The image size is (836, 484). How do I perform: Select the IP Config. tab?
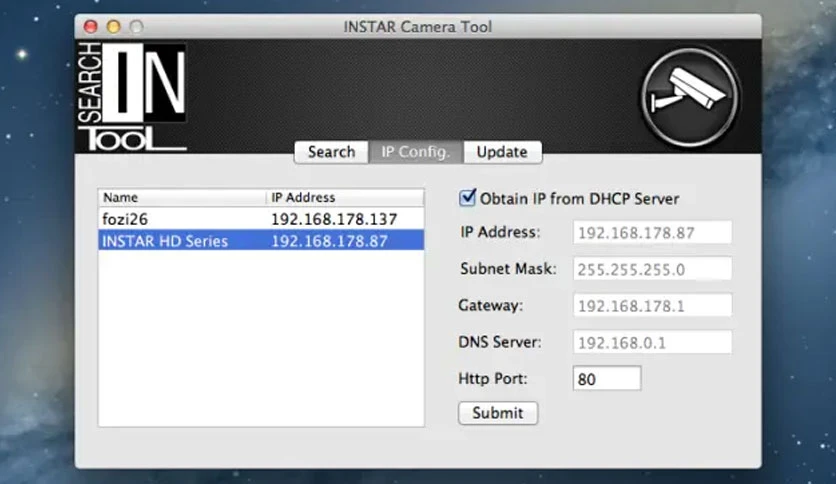[x=416, y=152]
